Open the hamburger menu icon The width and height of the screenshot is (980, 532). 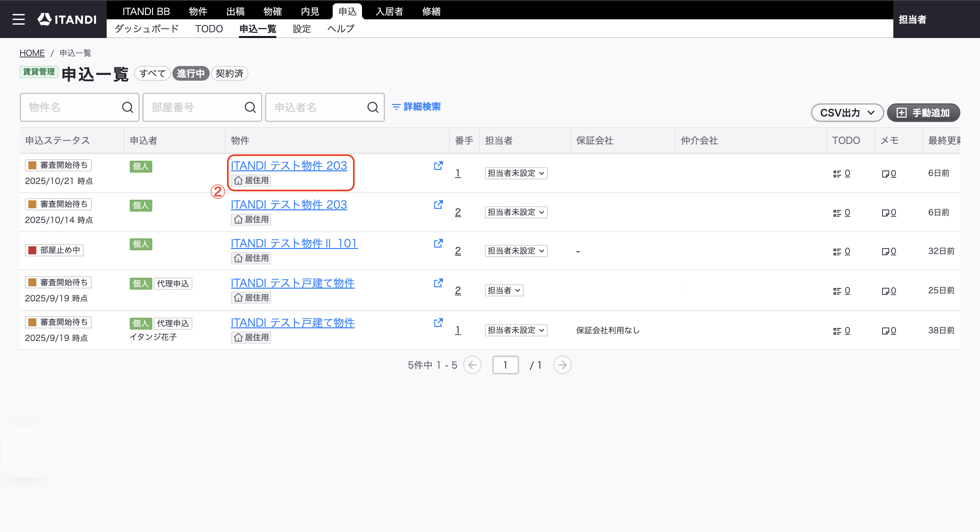click(x=18, y=19)
